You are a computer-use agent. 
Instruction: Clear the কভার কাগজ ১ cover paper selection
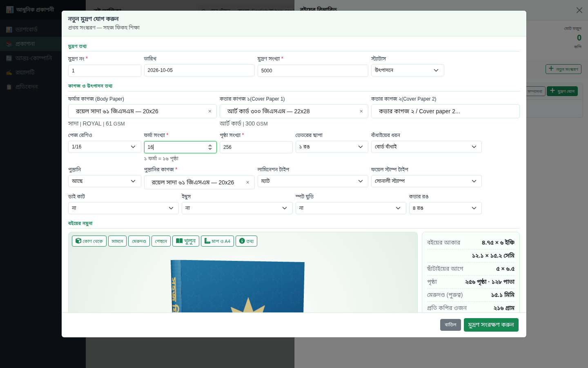pos(361,111)
